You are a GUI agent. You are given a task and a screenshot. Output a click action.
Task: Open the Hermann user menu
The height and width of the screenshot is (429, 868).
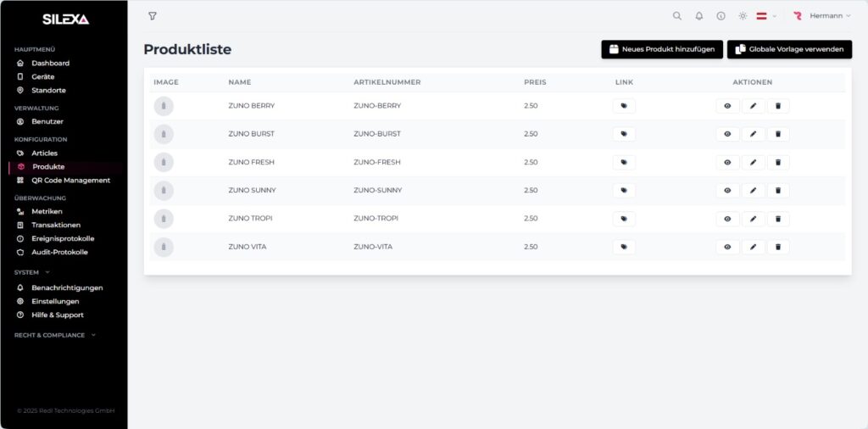point(822,16)
